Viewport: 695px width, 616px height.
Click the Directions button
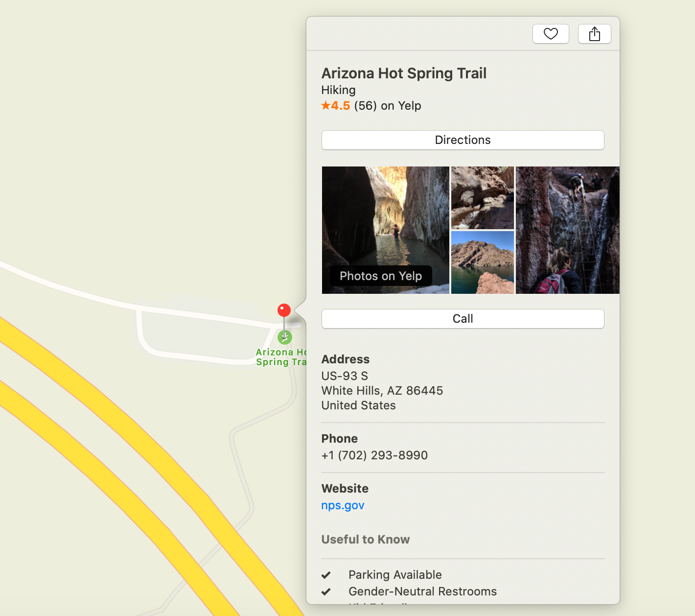(463, 140)
